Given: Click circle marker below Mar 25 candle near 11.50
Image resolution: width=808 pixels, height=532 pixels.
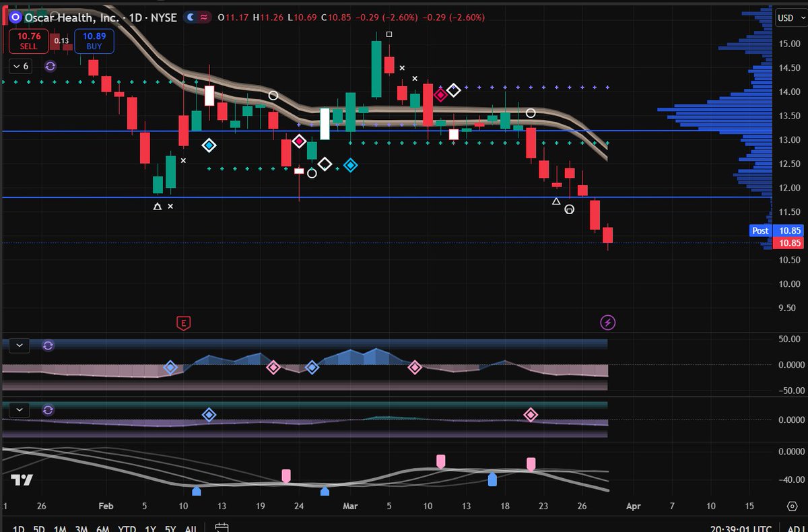Looking at the screenshot, I should click(569, 209).
